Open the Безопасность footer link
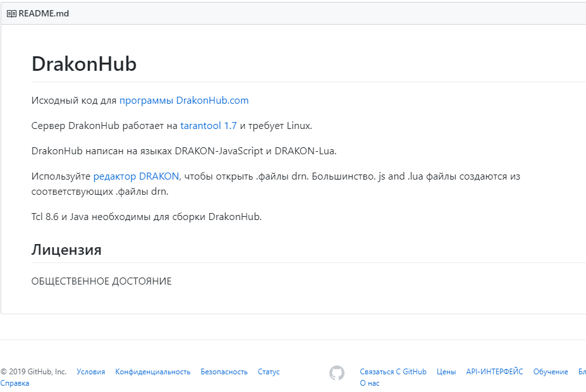The image size is (586, 392). 224,372
